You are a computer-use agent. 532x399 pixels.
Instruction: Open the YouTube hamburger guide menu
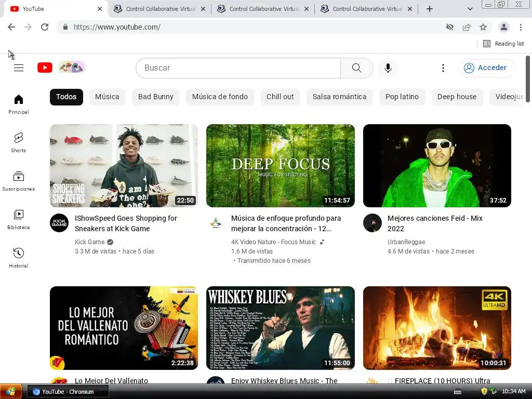tap(19, 68)
